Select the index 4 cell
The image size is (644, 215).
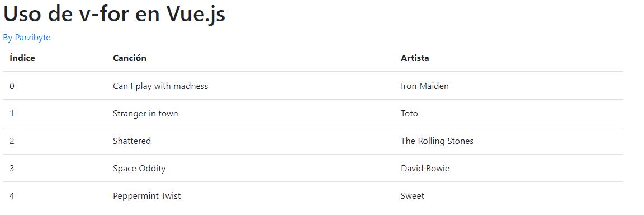point(12,196)
